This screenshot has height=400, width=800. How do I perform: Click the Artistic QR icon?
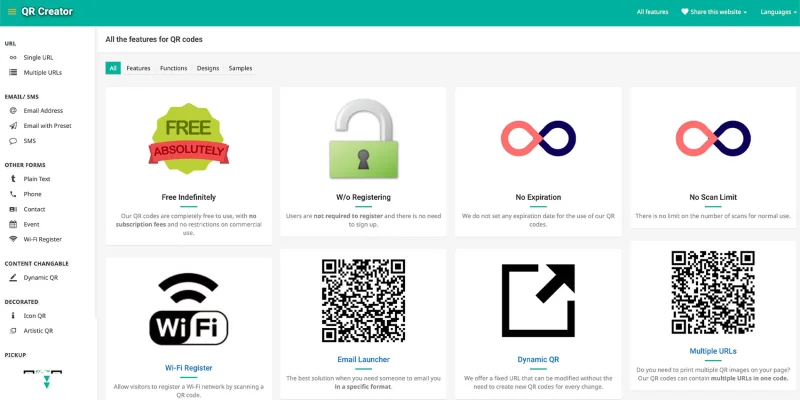(x=13, y=331)
